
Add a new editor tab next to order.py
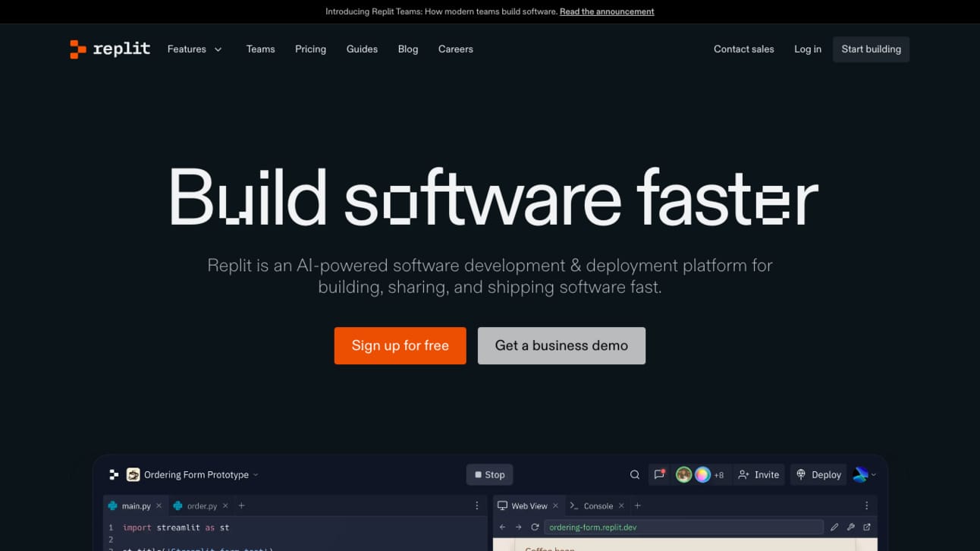click(x=241, y=506)
